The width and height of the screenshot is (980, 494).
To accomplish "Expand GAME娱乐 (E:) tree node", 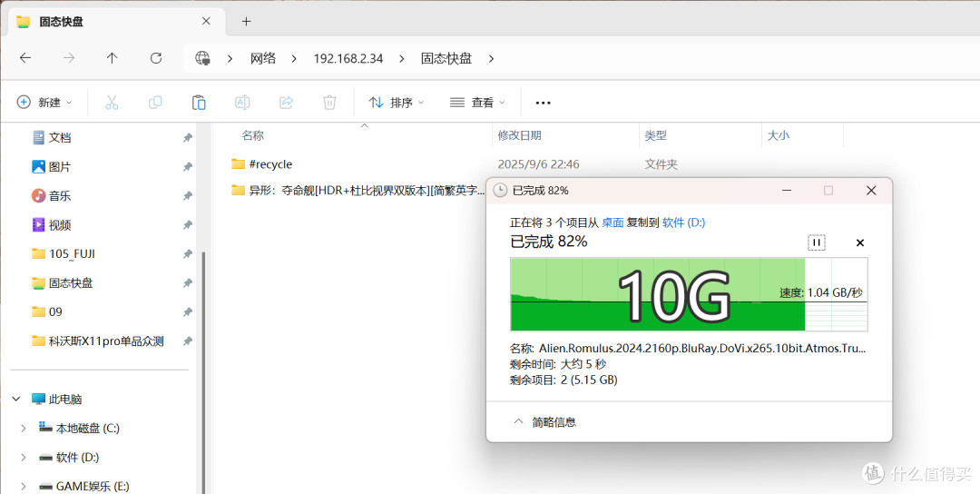I will [23, 486].
